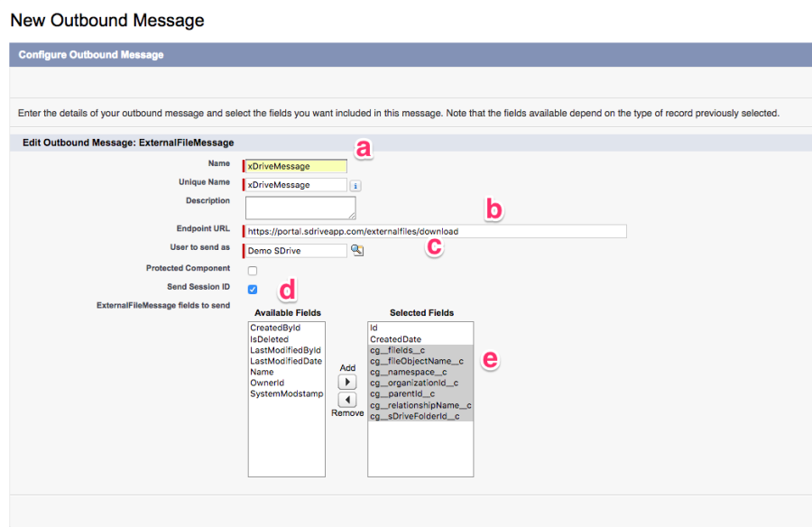Uncheck the Send Session ID checkbox
The image size is (812, 527).
[253, 289]
